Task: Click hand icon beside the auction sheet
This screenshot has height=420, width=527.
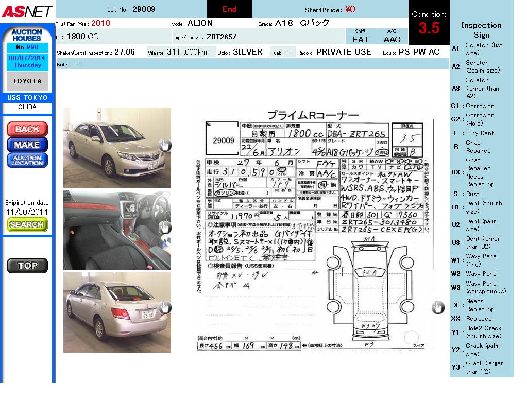Action: 438,307
